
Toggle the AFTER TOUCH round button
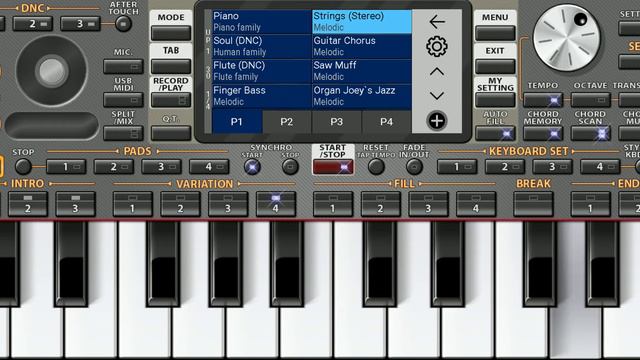tap(123, 24)
